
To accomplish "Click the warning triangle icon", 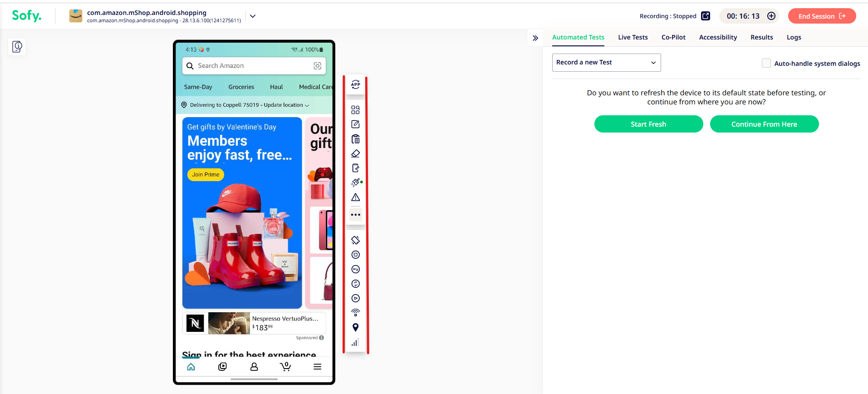I will point(356,197).
